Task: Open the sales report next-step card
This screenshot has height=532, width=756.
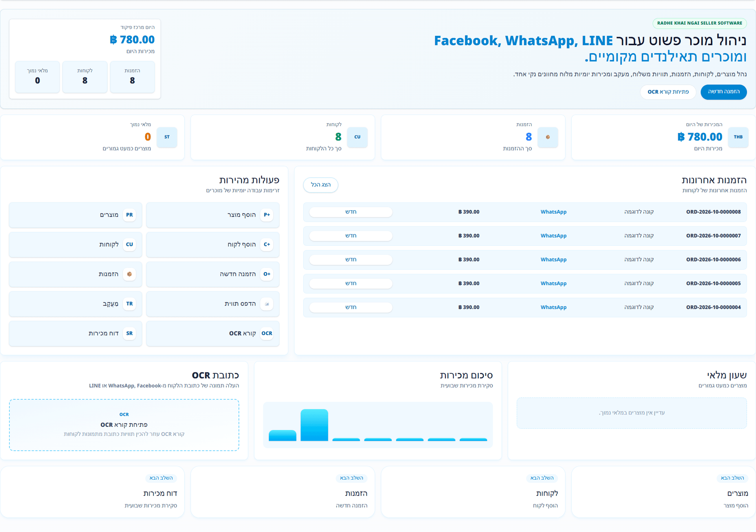Action: 92,492
